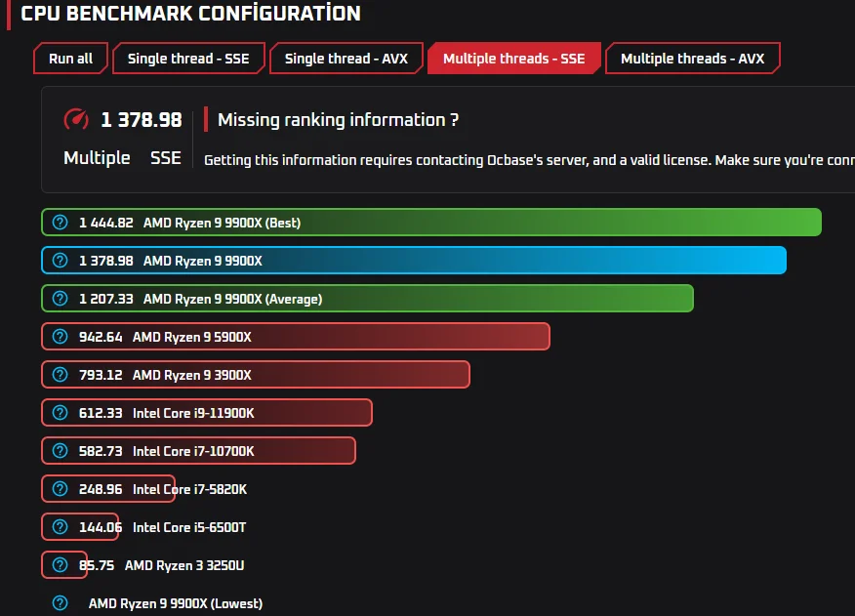
Task: Select the green 1 444.82 Best result bar
Action: [x=431, y=222]
